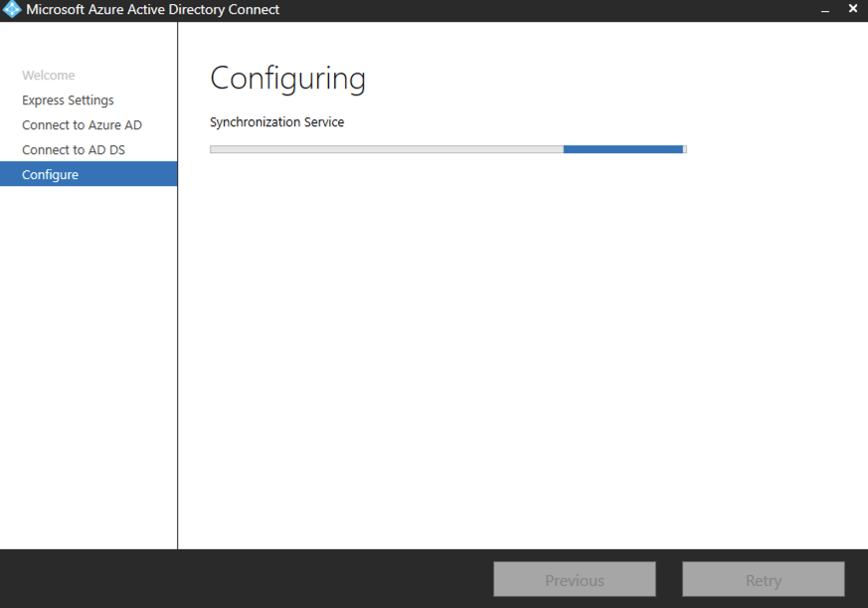This screenshot has height=608, width=868.
Task: Select the highlighted Configure step
Action: click(51, 175)
